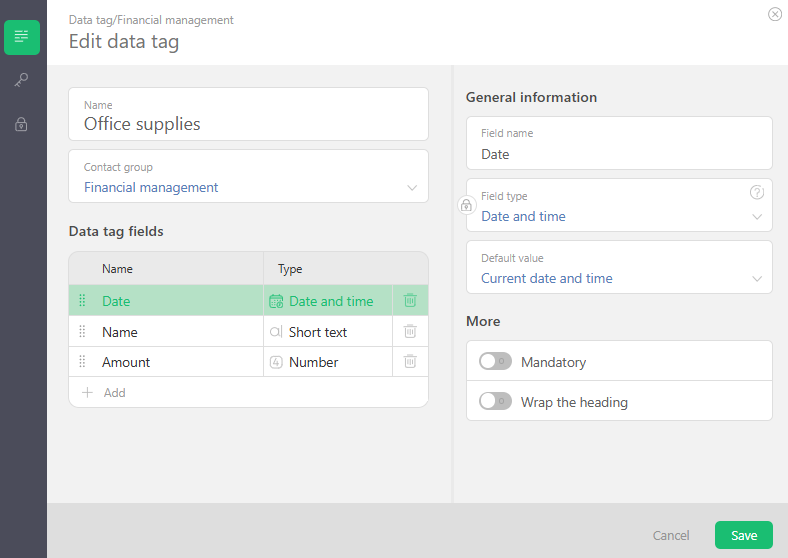Add a new data tag field
Screen dimensions: 788x558
[x=248, y=393]
